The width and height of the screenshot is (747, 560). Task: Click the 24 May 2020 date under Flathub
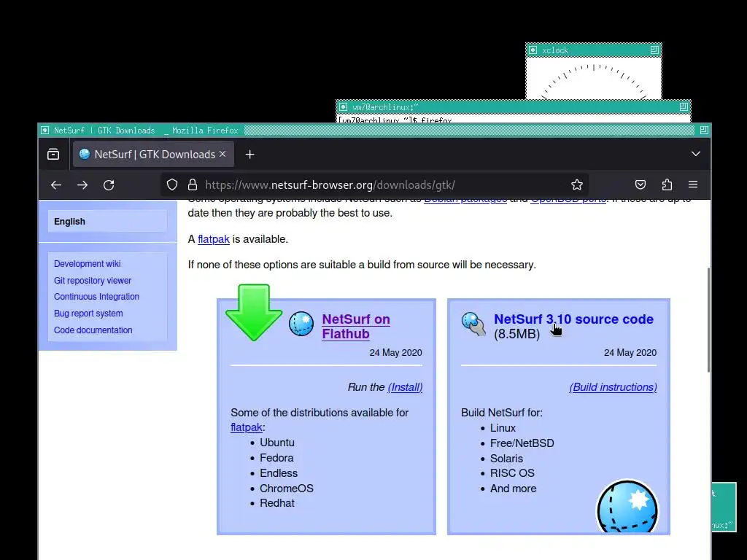396,352
